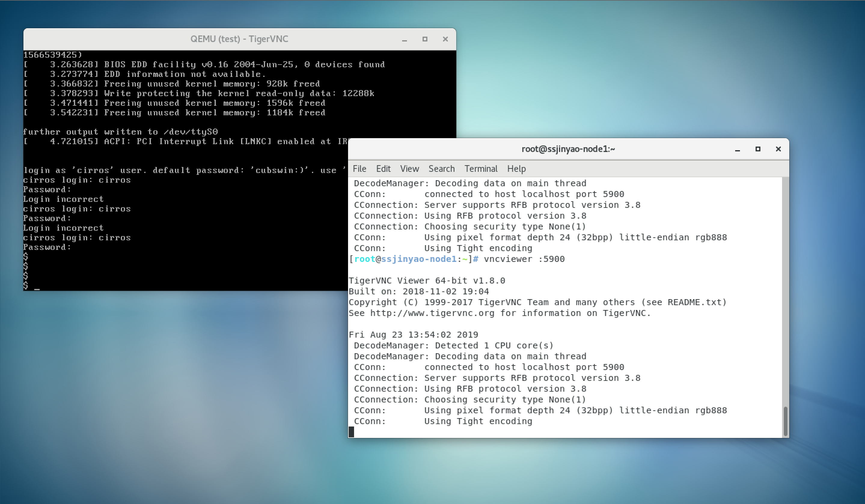Click 'further output written to /dev/ttyS0' line
865x504 pixels.
[121, 132]
